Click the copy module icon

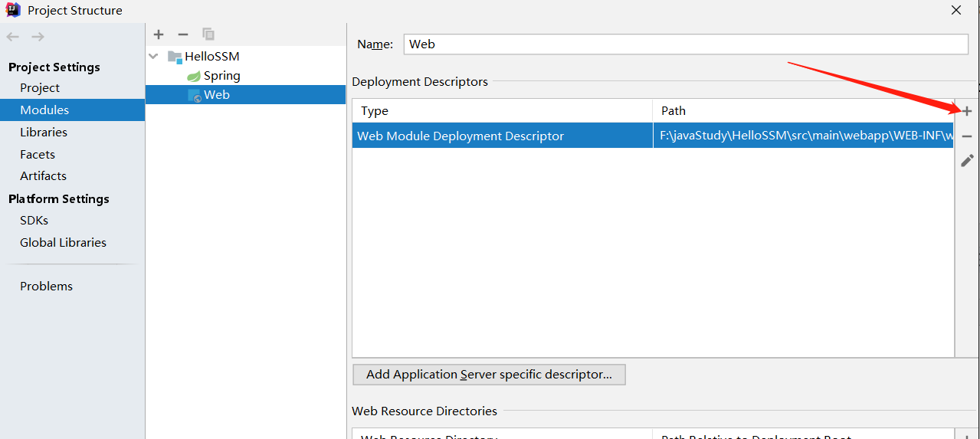coord(208,34)
